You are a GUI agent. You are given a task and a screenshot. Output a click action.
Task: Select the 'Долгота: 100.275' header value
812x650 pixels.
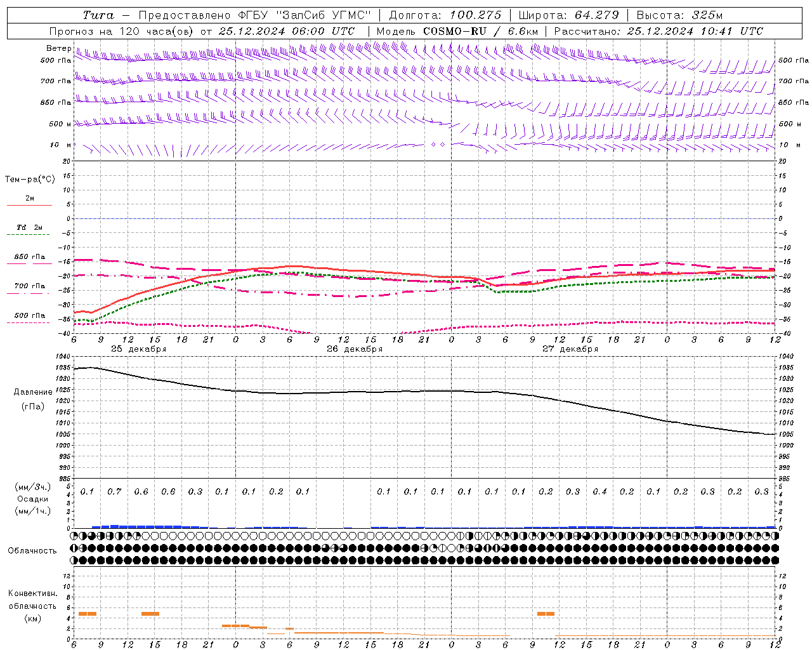[445, 15]
